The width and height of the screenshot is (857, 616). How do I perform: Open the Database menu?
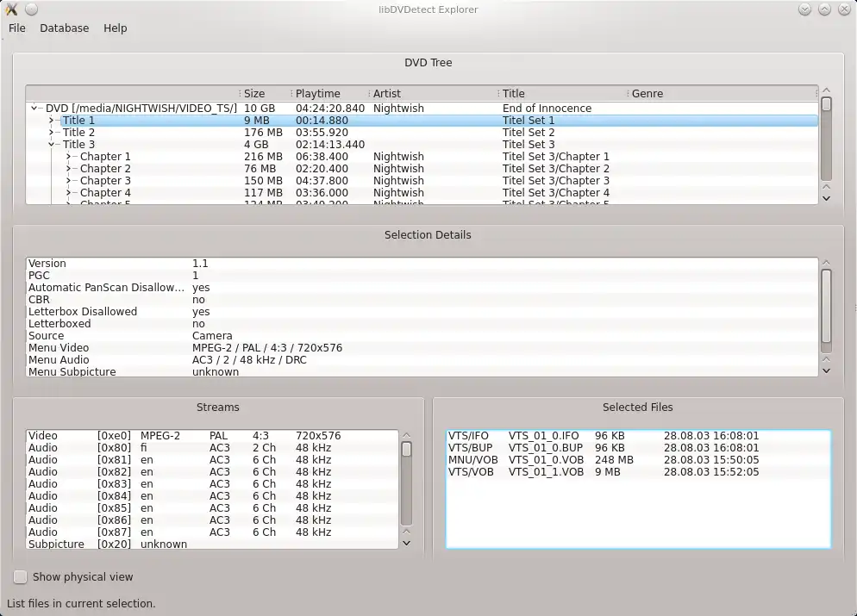click(64, 28)
